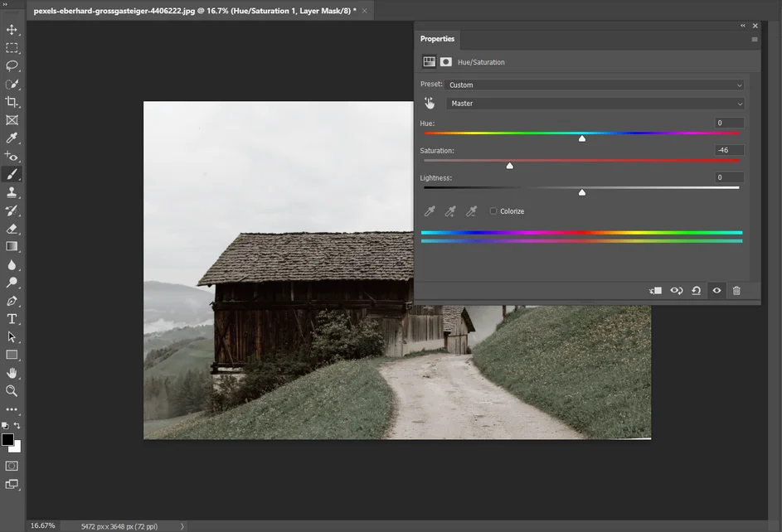Click the Hue value input field

click(x=730, y=123)
